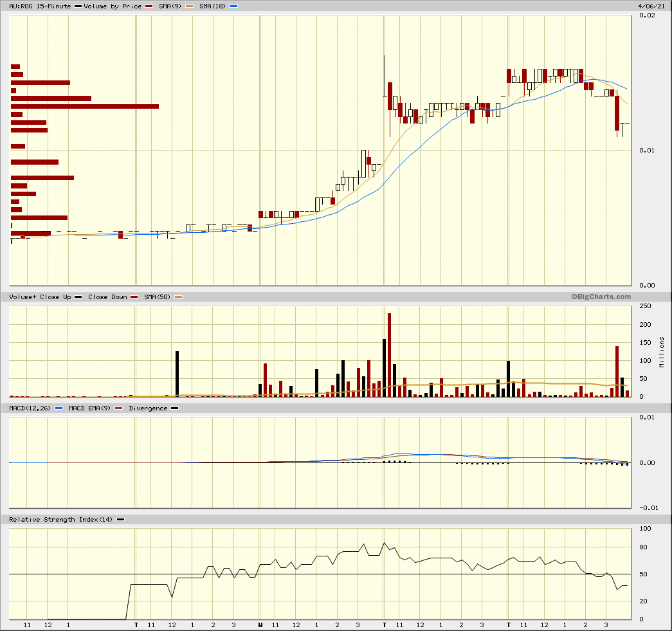
Task: Click the AU:ROG 15-Minute chart title
Action: pos(40,6)
